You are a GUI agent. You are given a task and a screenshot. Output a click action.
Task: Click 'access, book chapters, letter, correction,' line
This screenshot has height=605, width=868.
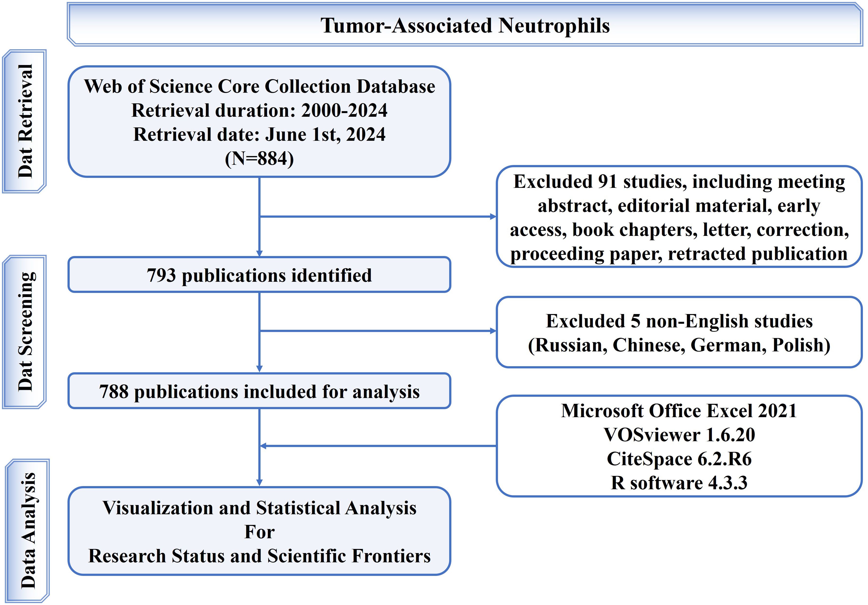coord(679,230)
